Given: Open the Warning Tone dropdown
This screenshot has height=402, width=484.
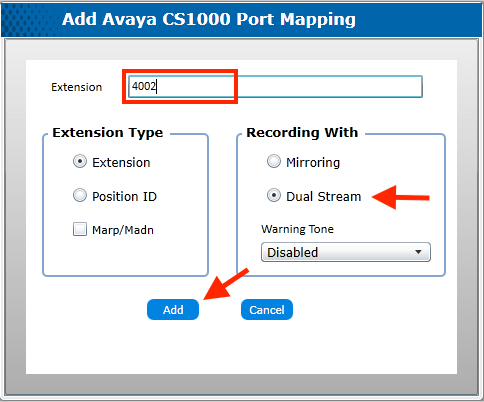Looking at the screenshot, I should (346, 252).
